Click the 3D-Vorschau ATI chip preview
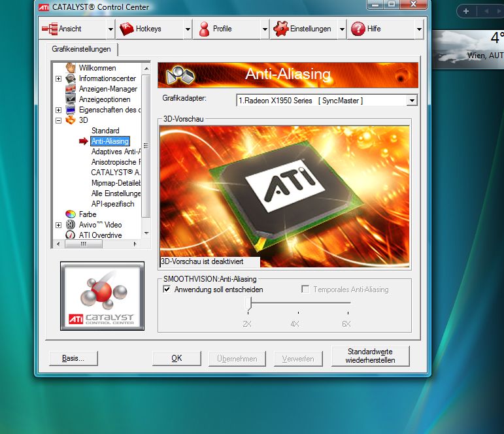 tap(284, 196)
